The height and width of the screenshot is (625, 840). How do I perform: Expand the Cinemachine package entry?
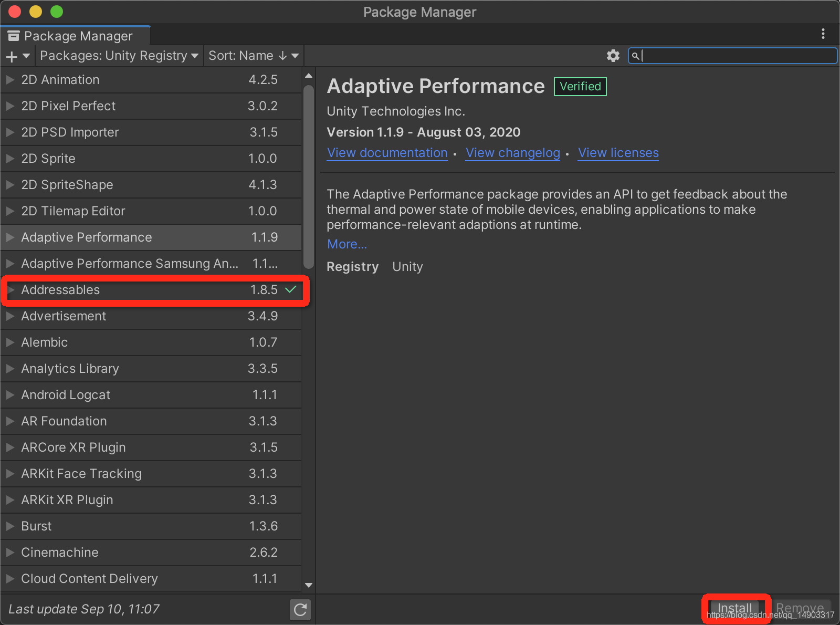click(9, 552)
